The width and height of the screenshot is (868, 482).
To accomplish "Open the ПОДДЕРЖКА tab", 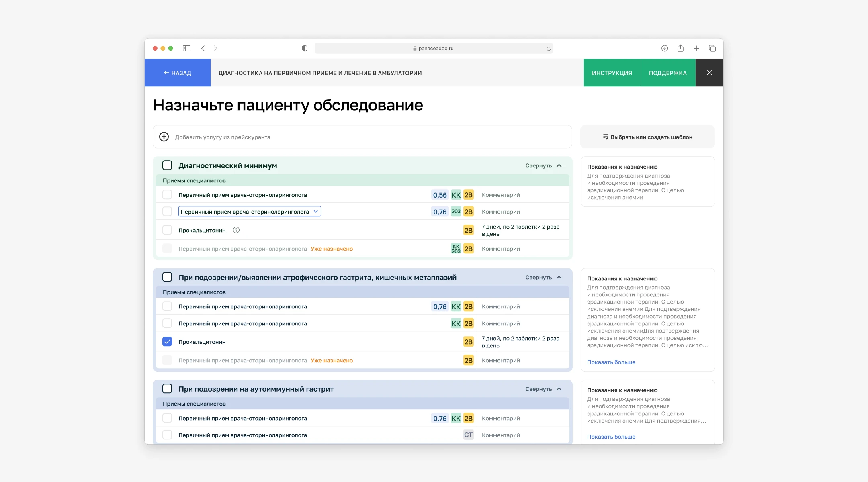I will [667, 73].
